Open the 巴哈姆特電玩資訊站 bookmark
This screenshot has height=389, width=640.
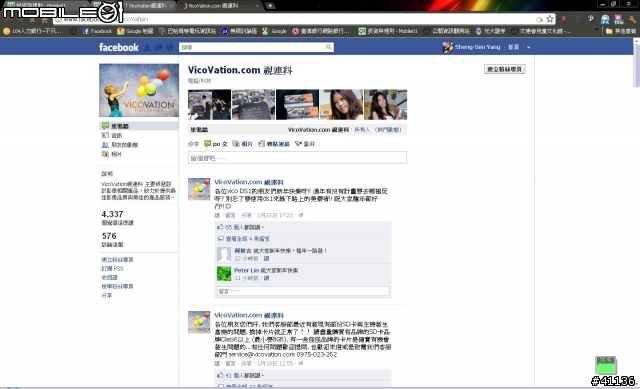[x=187, y=31]
